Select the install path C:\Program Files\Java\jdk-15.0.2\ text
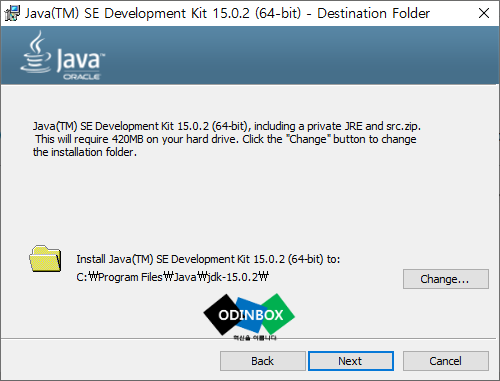The width and height of the screenshot is (500, 381). click(172, 277)
